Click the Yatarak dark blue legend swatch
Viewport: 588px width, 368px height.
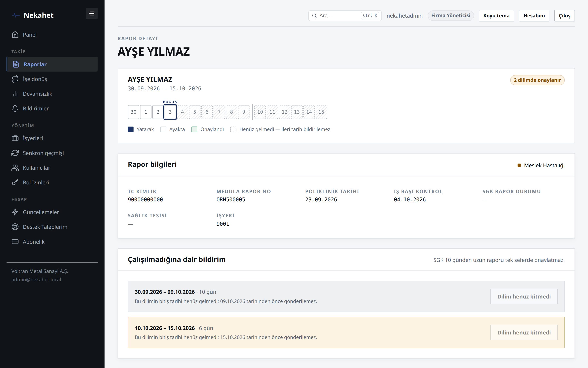point(130,129)
